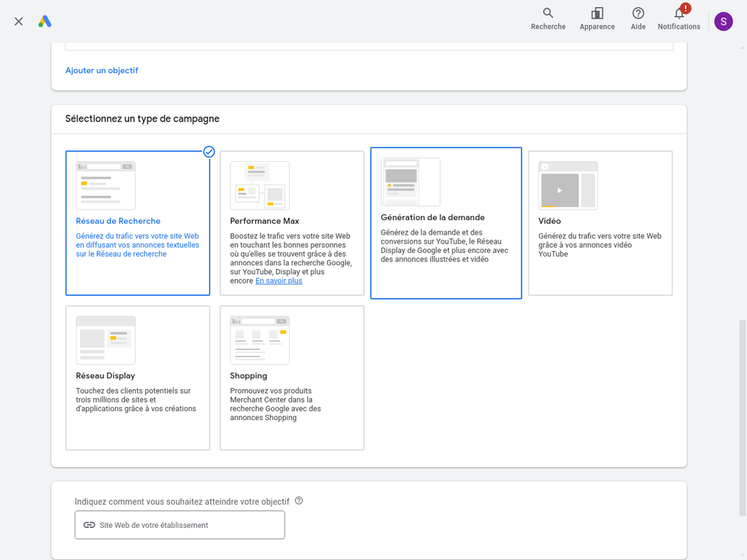
Task: Click the Performance Max title
Action: [x=264, y=221]
